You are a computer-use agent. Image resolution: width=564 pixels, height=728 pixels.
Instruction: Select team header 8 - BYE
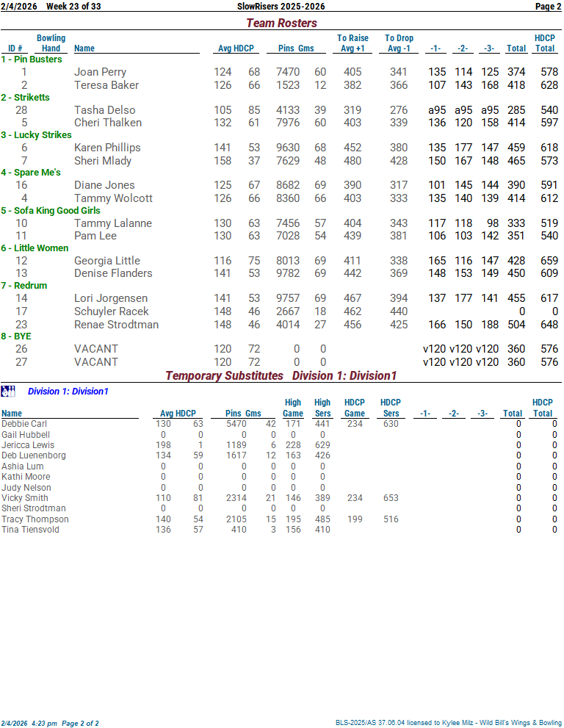pos(16,336)
